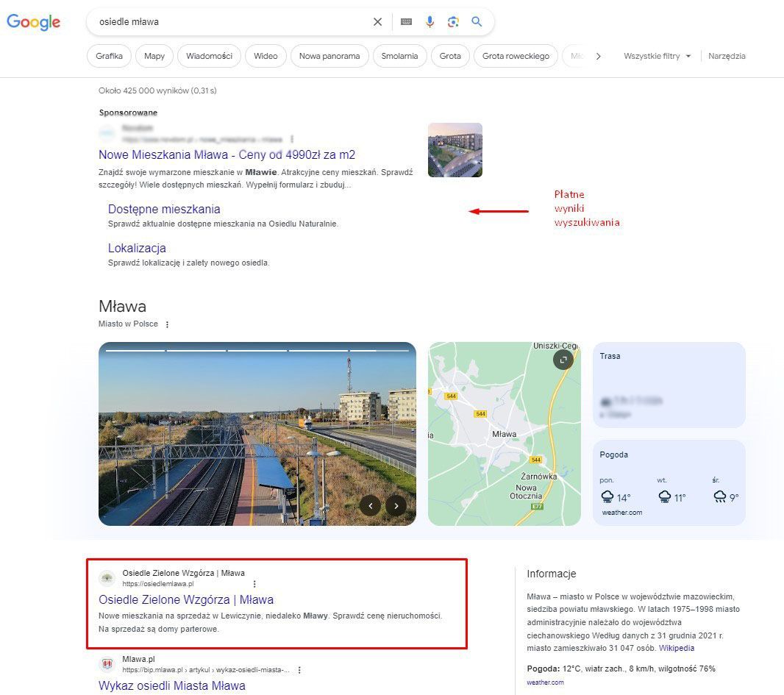
Task: Switch to the Mapy tab
Action: click(154, 56)
